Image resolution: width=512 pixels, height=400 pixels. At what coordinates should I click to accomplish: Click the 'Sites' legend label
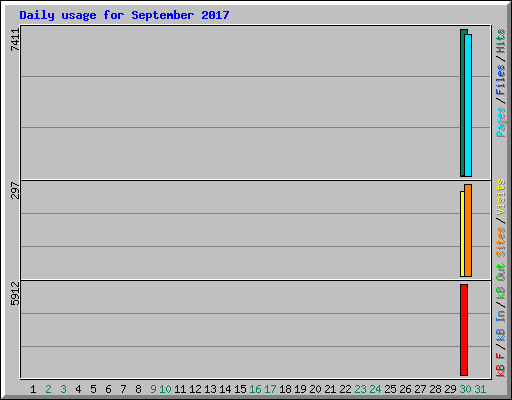click(x=500, y=242)
